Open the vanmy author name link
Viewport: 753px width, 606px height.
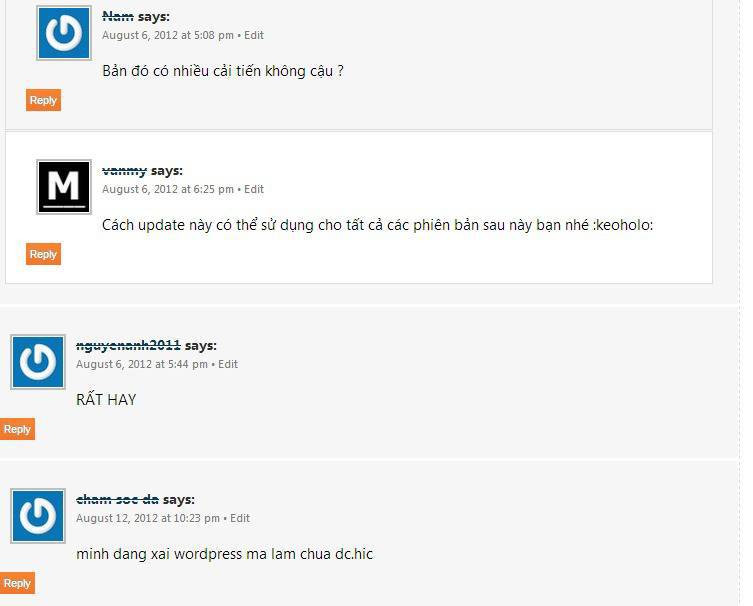[x=124, y=170]
